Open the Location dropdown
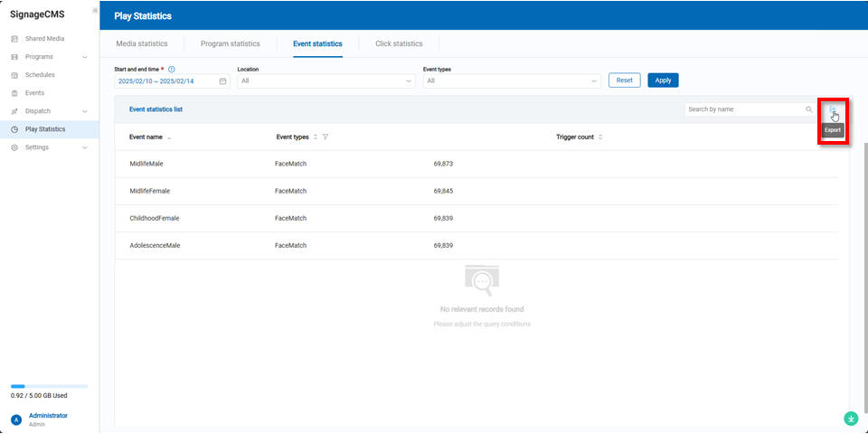Image resolution: width=868 pixels, height=434 pixels. [x=325, y=80]
